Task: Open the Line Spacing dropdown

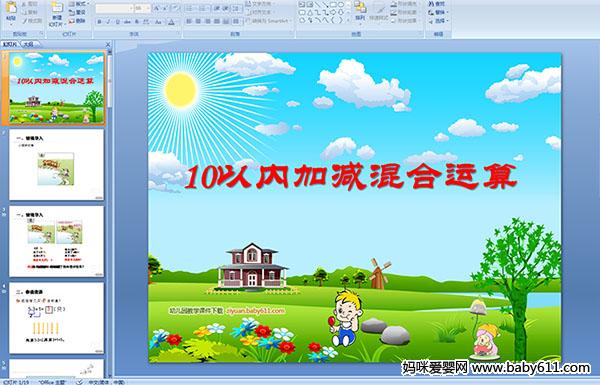Action: (236, 8)
